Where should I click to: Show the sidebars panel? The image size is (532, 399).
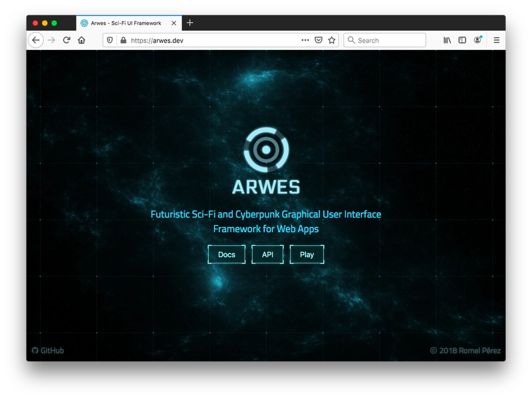[x=462, y=41]
